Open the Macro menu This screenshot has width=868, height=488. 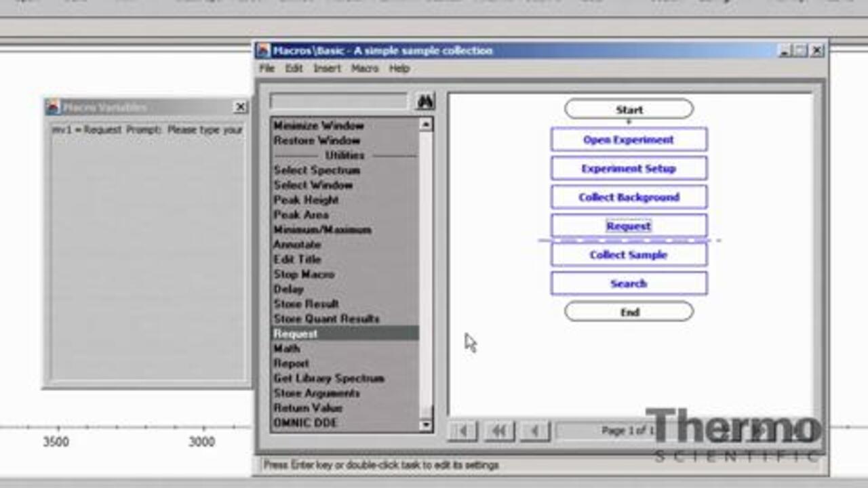tap(364, 68)
